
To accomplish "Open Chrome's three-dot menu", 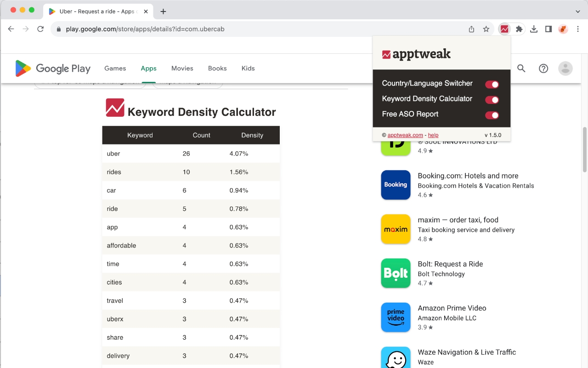I will (x=578, y=29).
